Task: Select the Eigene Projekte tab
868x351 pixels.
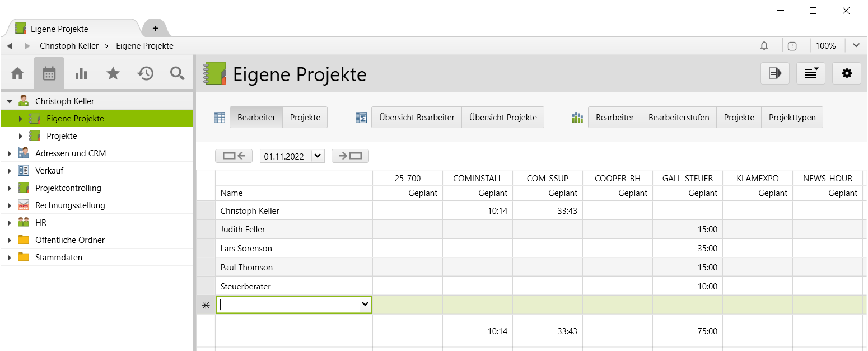Action: tap(59, 29)
